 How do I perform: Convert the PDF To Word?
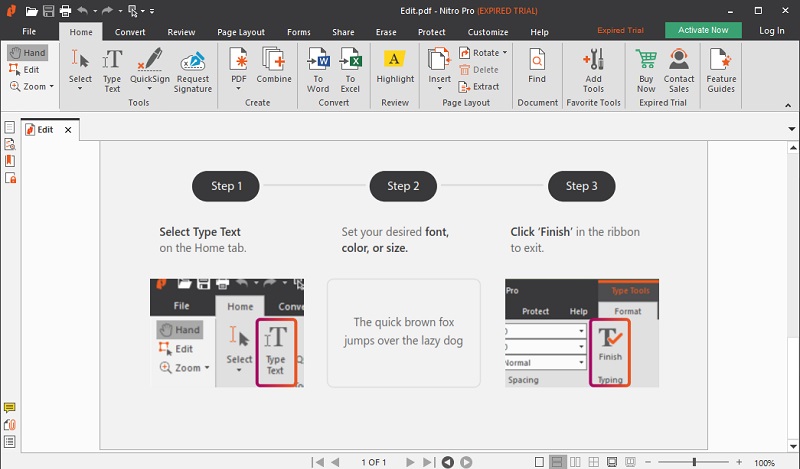click(318, 68)
